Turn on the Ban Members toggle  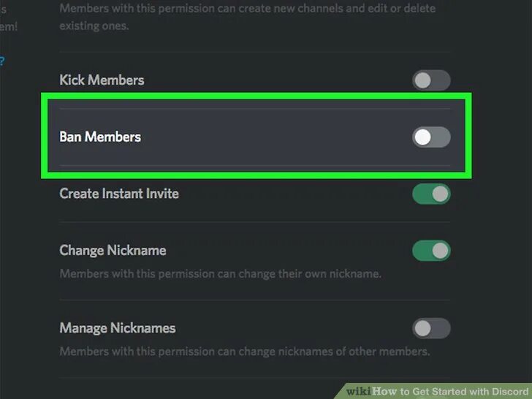click(431, 137)
